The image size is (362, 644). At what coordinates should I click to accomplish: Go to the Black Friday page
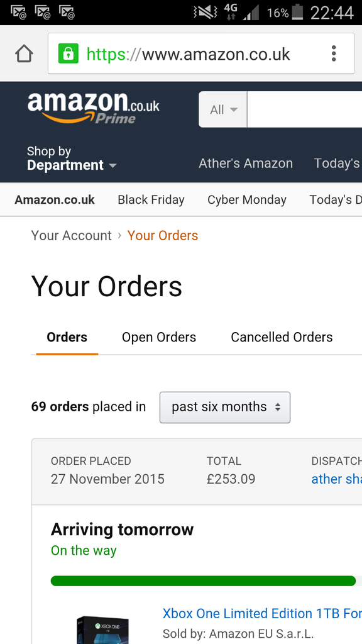(x=151, y=199)
